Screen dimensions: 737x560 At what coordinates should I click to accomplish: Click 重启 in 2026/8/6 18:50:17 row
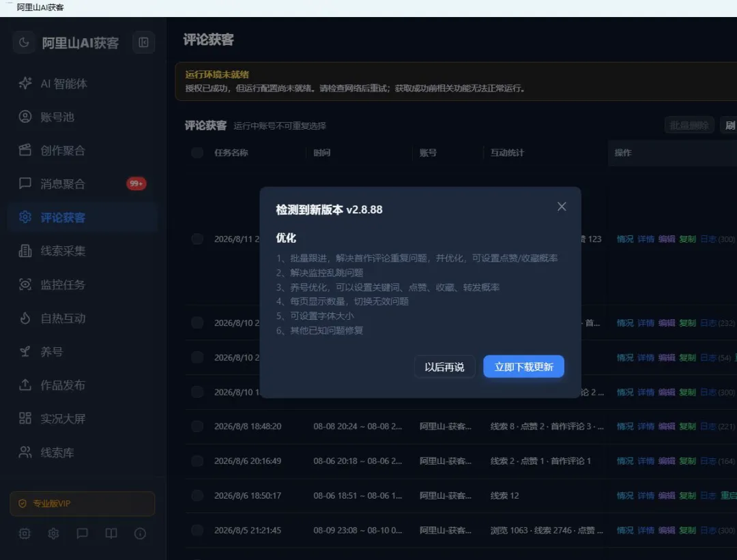point(729,496)
